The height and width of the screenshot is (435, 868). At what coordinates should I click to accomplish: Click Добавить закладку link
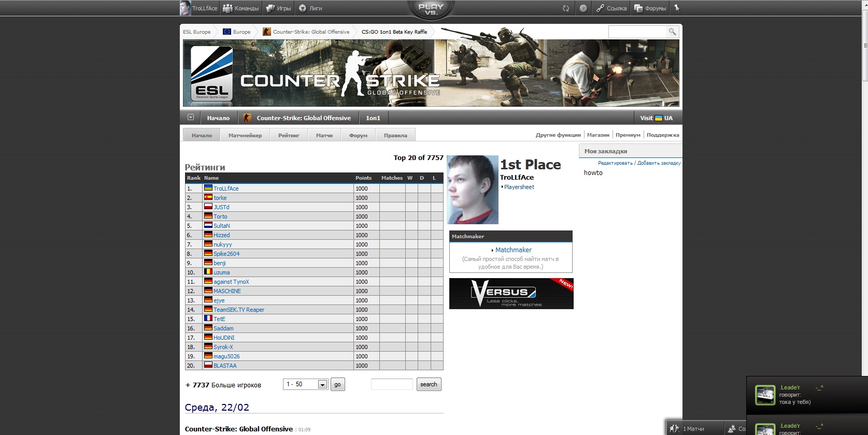659,163
